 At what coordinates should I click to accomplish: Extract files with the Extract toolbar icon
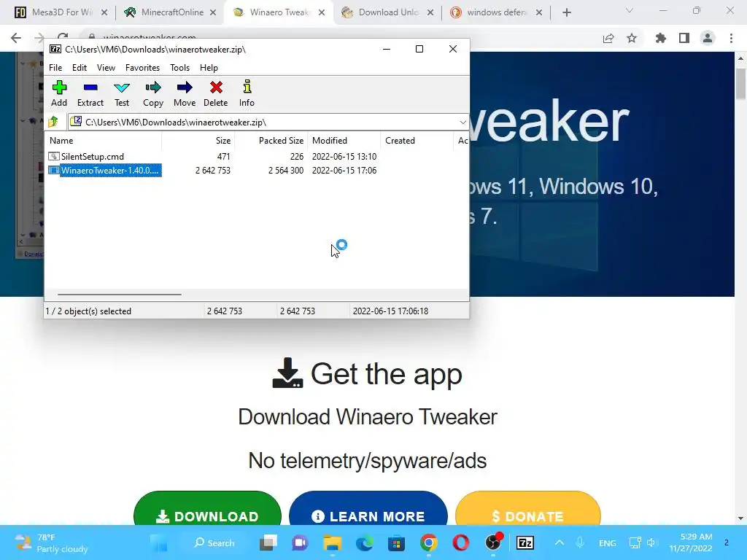point(90,94)
